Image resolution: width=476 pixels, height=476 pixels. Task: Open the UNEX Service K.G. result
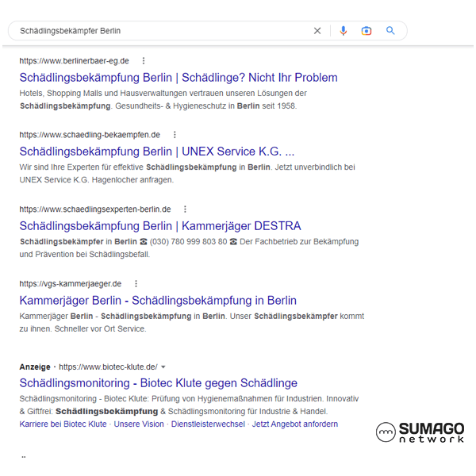point(157,152)
